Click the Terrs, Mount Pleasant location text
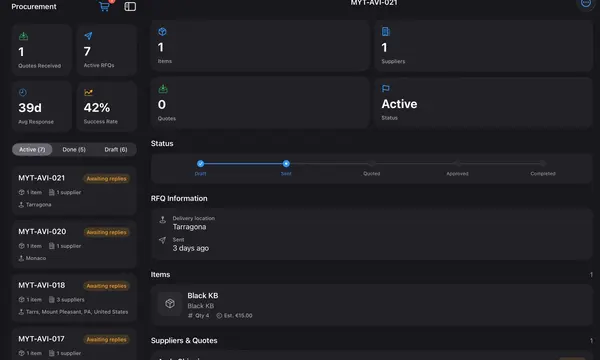The width and height of the screenshot is (600, 360). pos(77,312)
